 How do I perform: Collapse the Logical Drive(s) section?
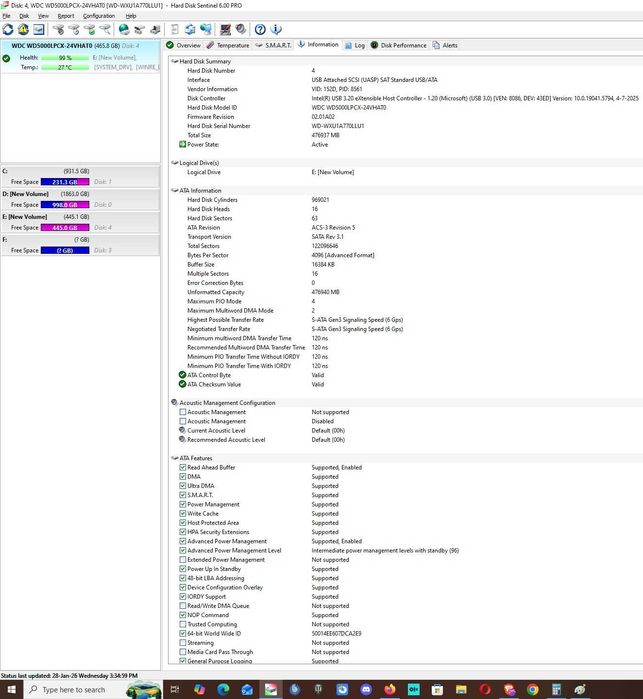[175, 163]
